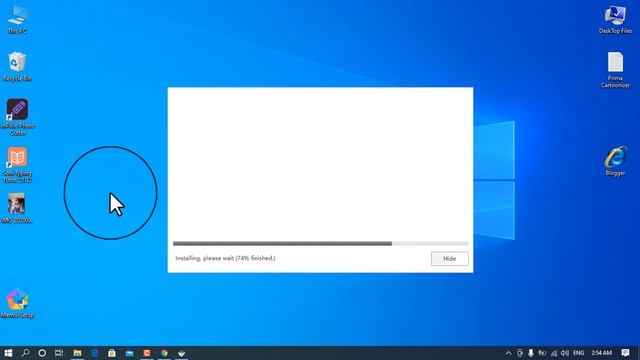Select the Memu-Setup desktop icon
640x360 pixels.
coord(17,304)
